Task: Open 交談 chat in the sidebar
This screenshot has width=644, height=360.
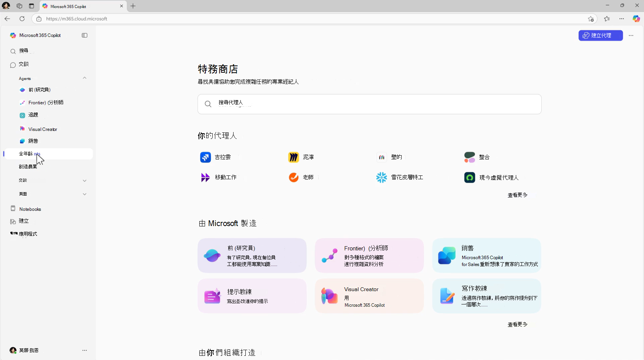Action: [x=24, y=64]
